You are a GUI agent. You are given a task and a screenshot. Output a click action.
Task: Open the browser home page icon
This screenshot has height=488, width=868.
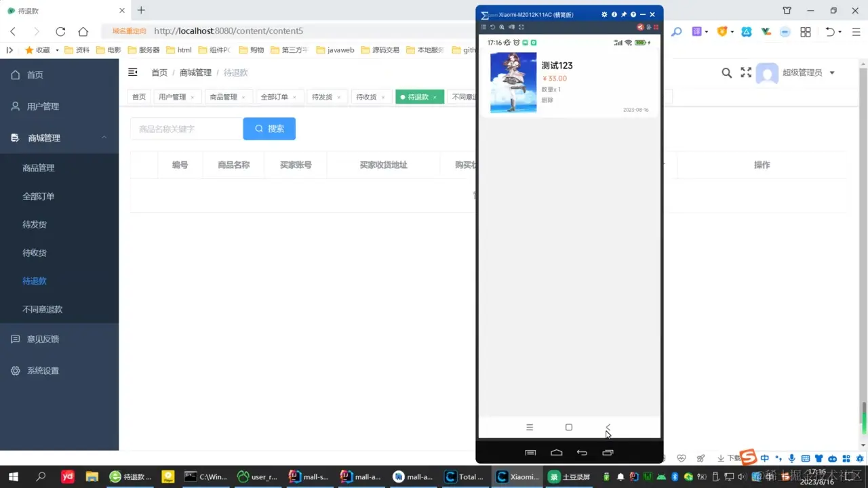pos(83,31)
